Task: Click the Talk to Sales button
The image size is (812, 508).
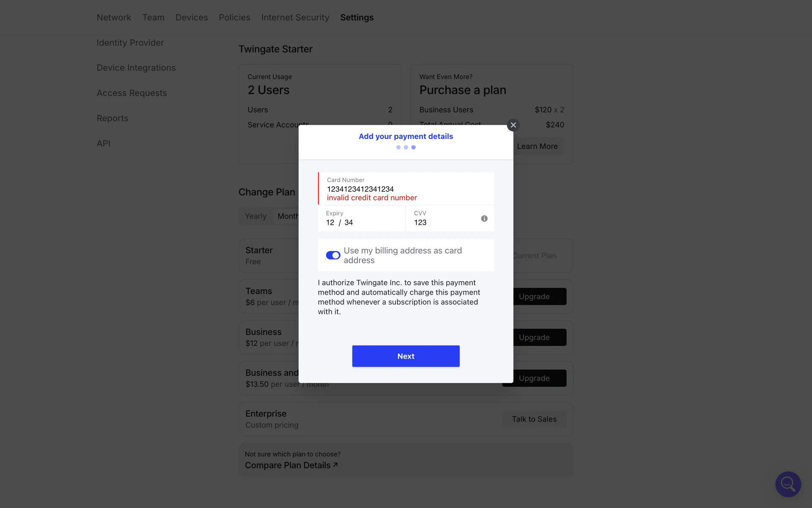Action: click(x=534, y=419)
